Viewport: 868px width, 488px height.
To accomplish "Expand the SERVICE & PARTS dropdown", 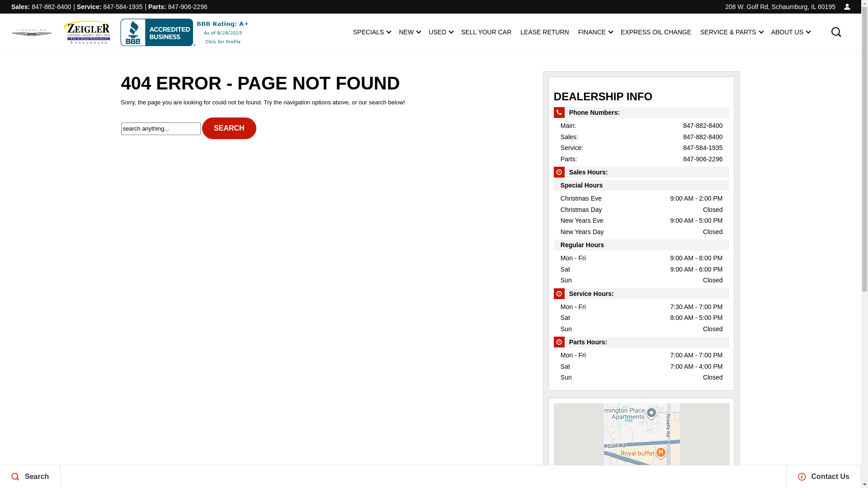I will 731,32.
